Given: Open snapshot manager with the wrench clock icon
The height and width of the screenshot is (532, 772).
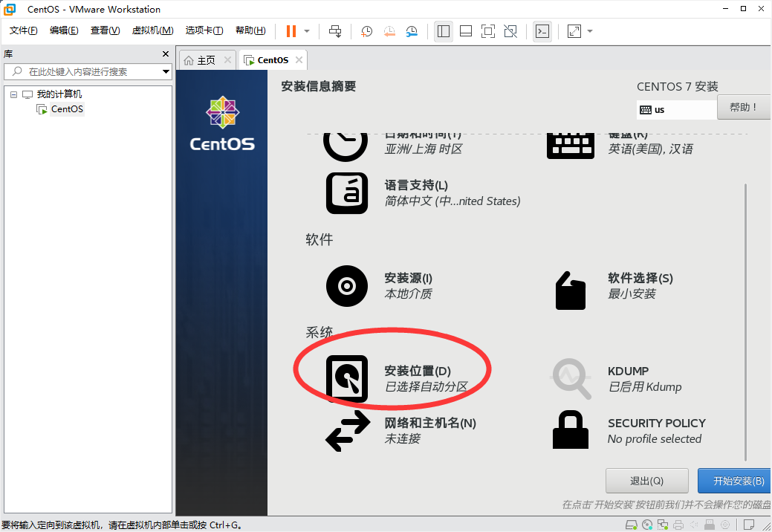Looking at the screenshot, I should click(412, 31).
